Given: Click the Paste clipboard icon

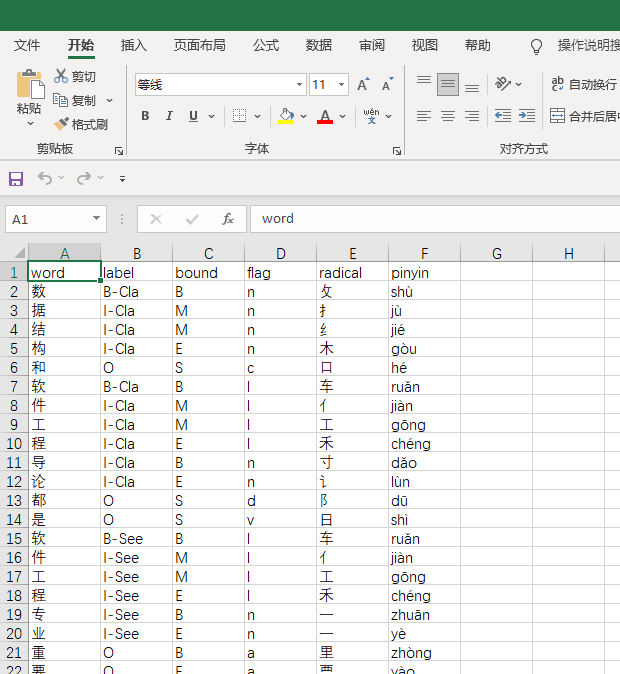Looking at the screenshot, I should pyautogui.click(x=30, y=84).
